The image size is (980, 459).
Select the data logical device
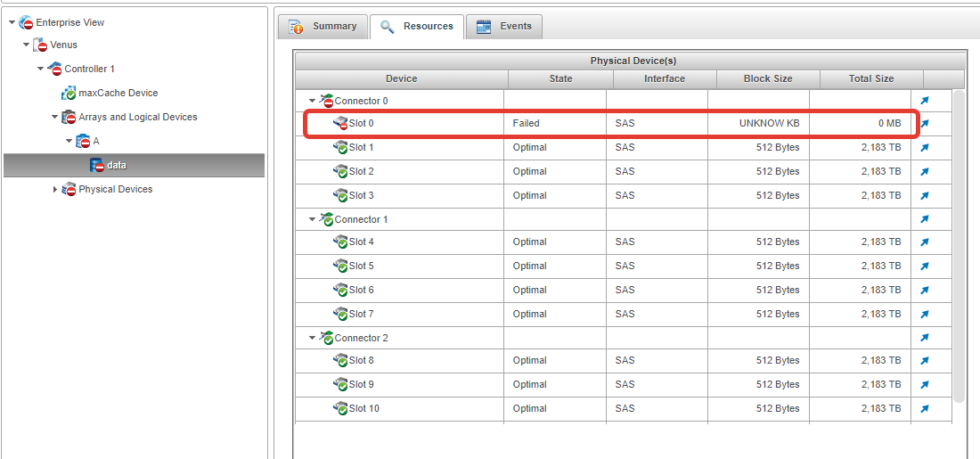[116, 165]
